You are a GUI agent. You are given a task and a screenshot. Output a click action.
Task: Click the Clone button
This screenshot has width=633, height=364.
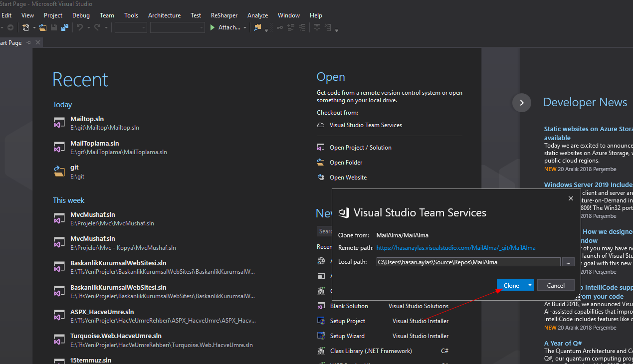[511, 285]
